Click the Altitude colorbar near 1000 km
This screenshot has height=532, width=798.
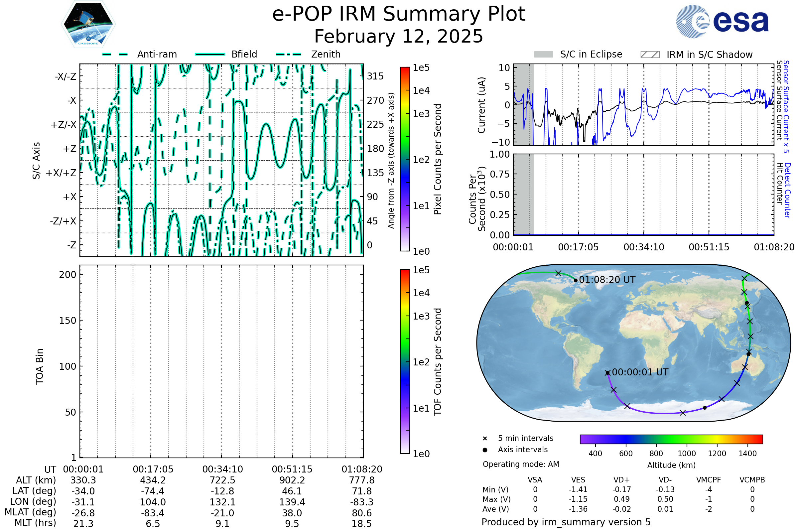[686, 439]
